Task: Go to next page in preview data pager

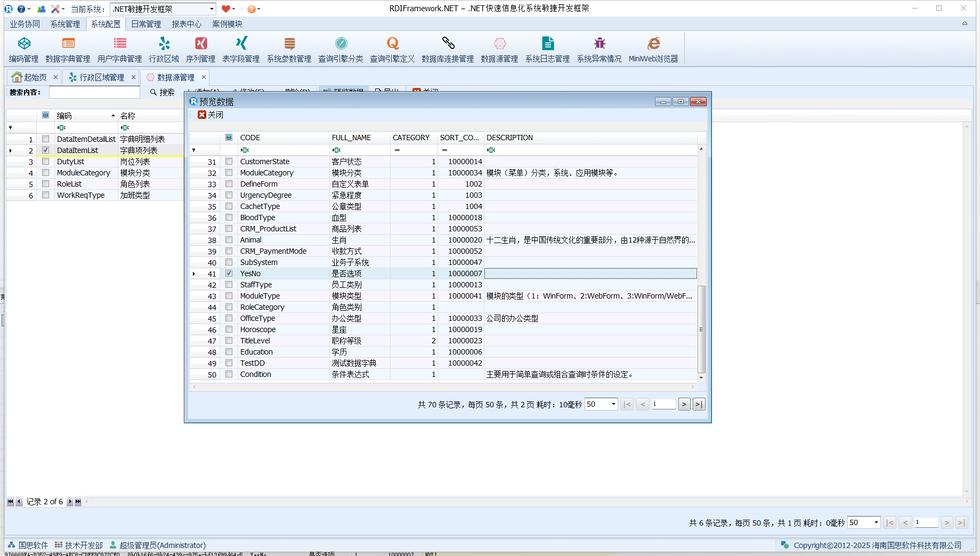Action: point(684,404)
